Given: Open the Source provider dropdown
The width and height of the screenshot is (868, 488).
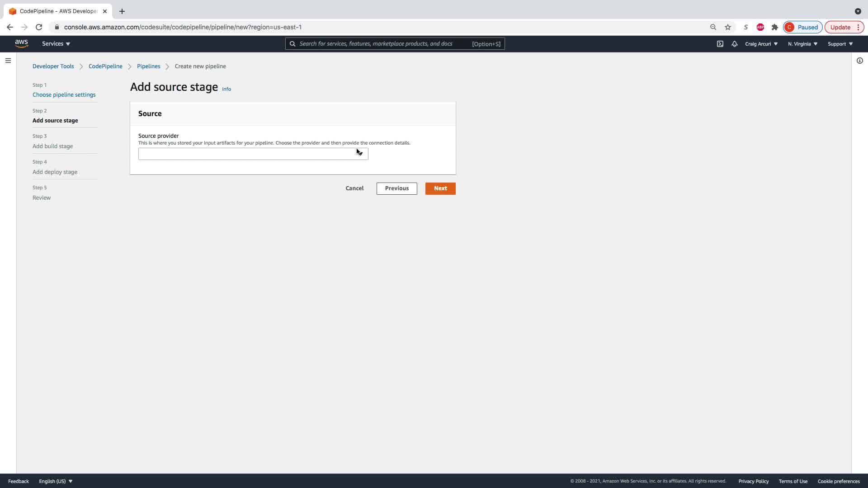Looking at the screenshot, I should point(253,154).
